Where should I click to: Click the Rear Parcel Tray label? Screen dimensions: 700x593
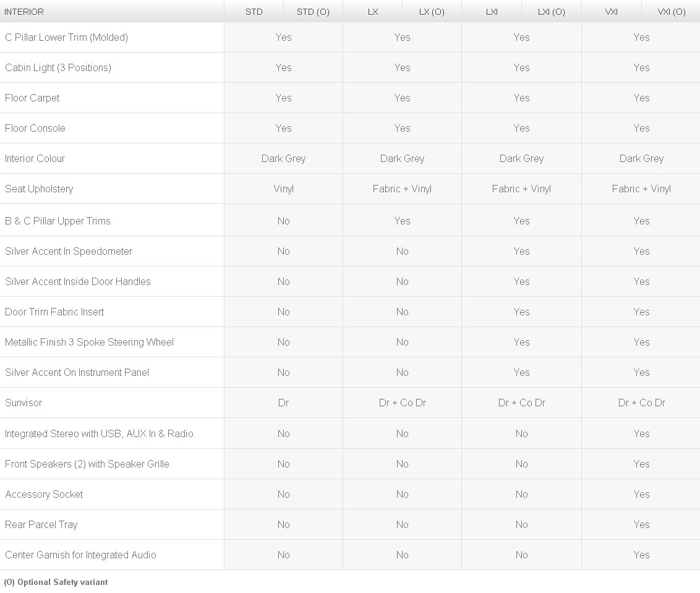point(41,525)
